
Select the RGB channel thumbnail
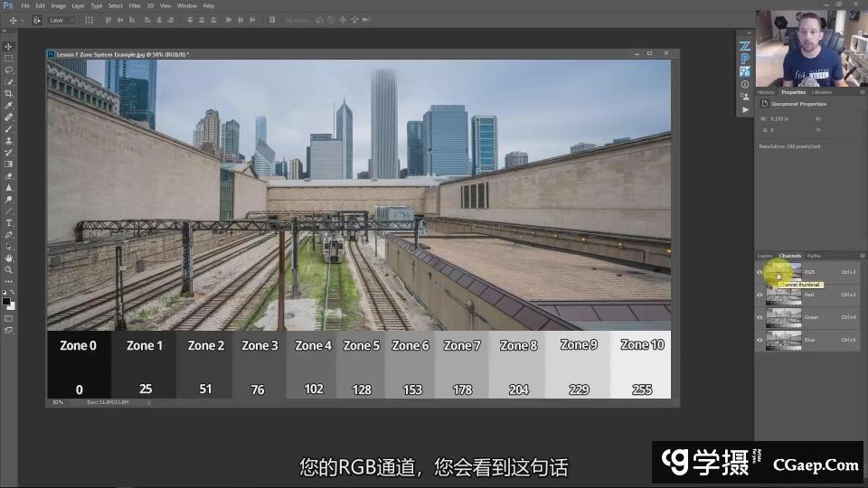783,272
